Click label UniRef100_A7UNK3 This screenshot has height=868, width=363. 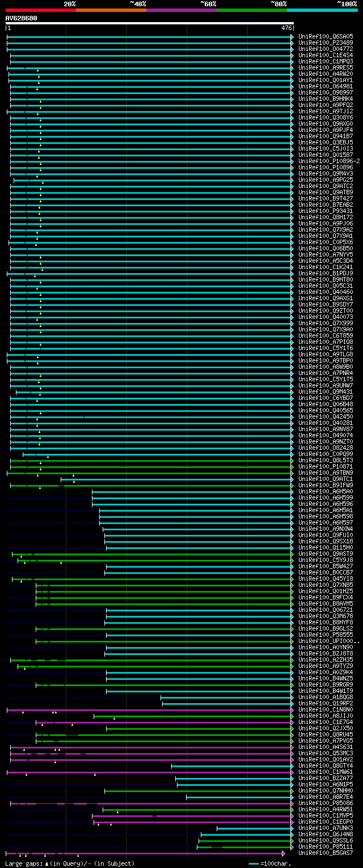pos(326,828)
